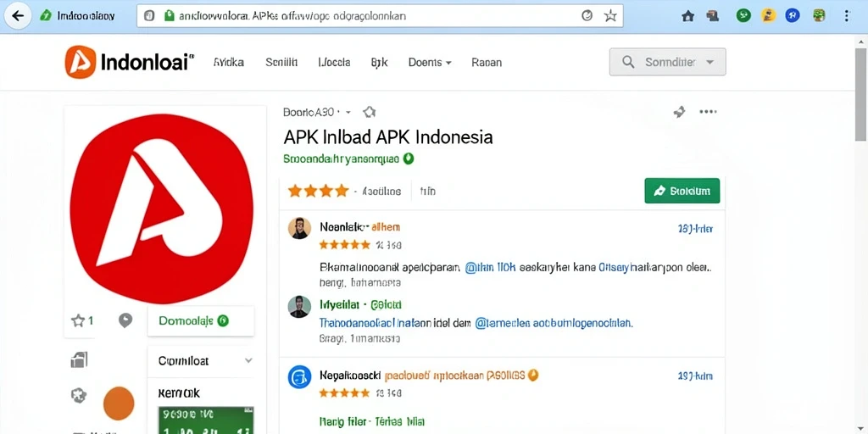Image resolution: width=868 pixels, height=434 pixels.
Task: Click the star rating icon below app image
Action: (x=78, y=320)
